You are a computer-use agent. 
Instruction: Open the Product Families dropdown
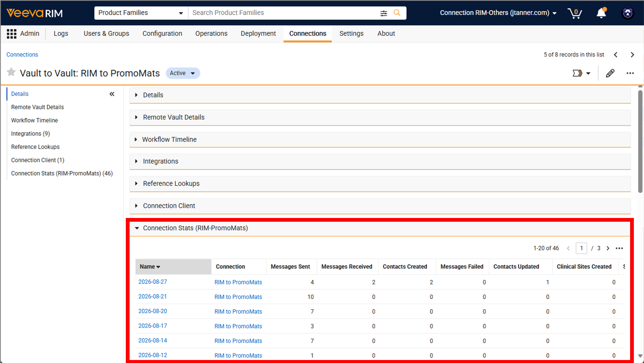pos(141,13)
